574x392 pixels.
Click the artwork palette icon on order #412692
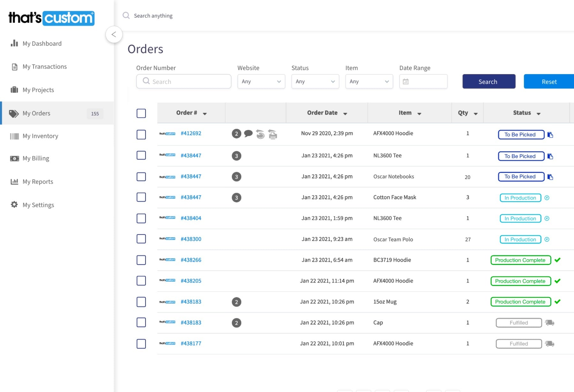tap(260, 134)
